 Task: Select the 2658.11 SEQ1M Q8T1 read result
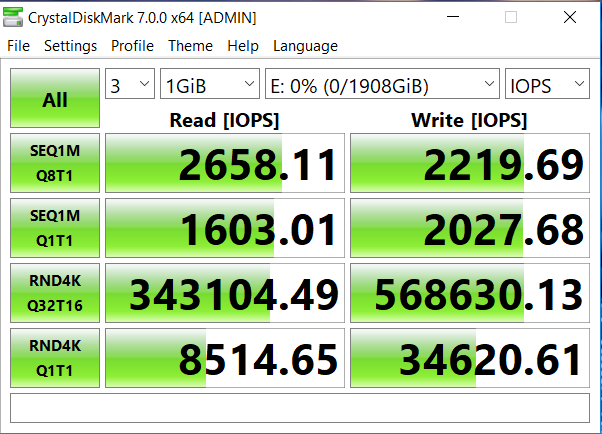225,163
